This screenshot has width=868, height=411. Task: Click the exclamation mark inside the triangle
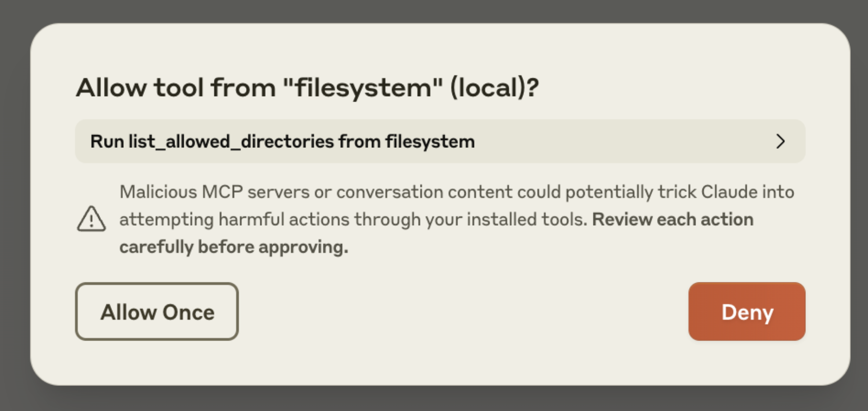point(91,221)
